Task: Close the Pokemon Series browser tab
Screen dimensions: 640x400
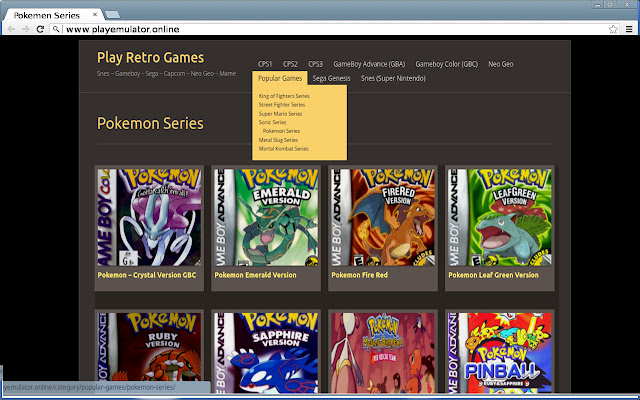Action: tap(95, 15)
